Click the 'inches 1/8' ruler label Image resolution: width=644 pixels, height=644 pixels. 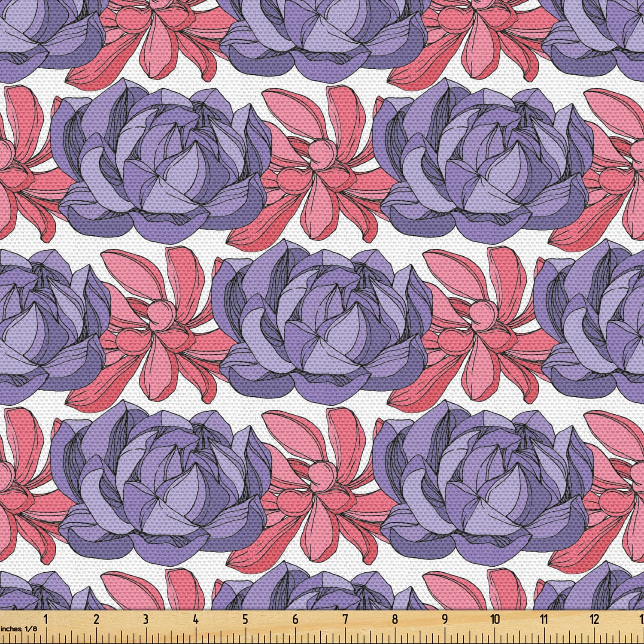click(x=18, y=629)
